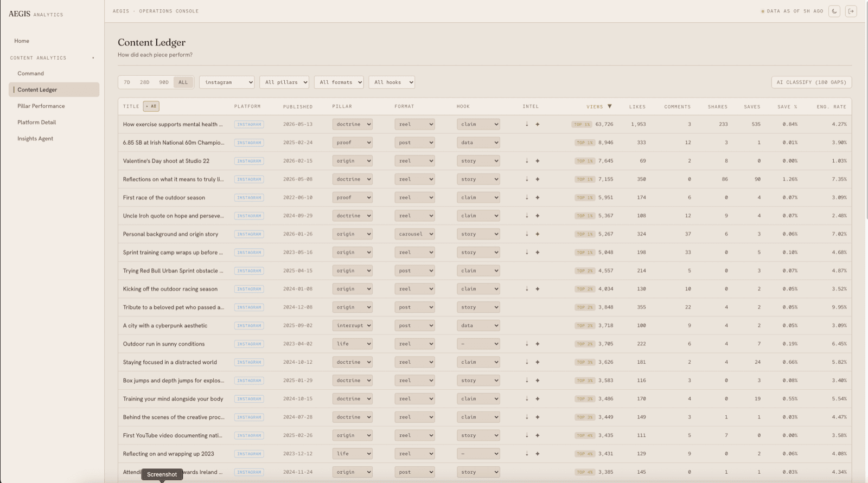868x483 pixels.
Task: Click sparkle icon in 'Staying focused in a distracted world' row
Action: tap(538, 362)
